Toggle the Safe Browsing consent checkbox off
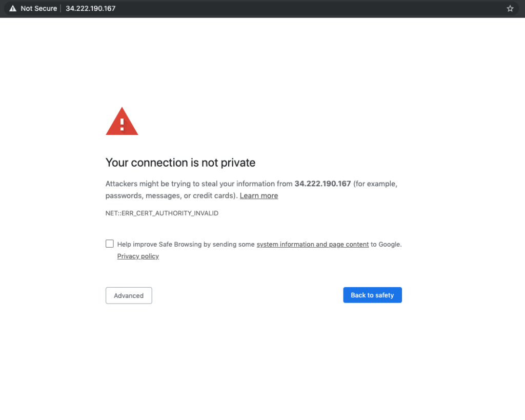The height and width of the screenshot is (420, 525). (x=109, y=243)
